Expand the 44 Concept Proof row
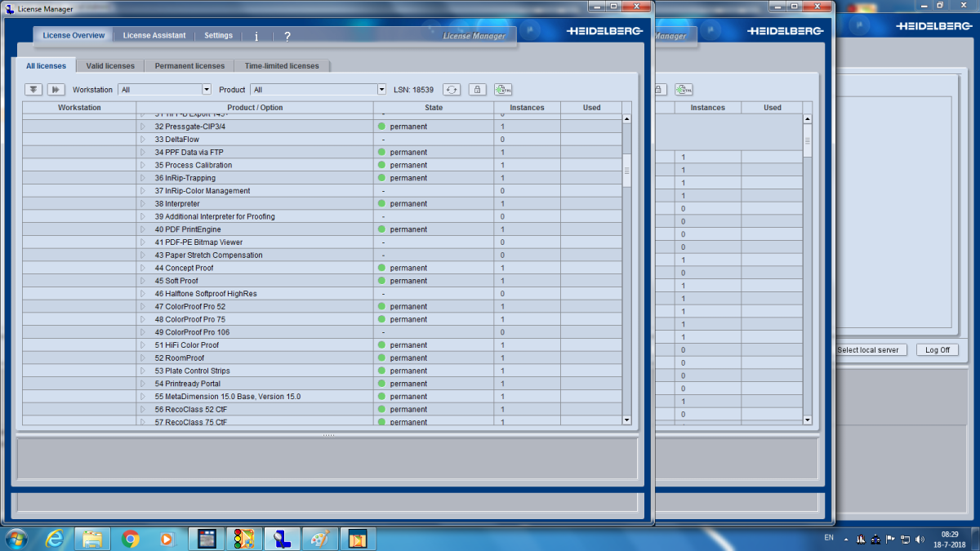 pyautogui.click(x=142, y=268)
